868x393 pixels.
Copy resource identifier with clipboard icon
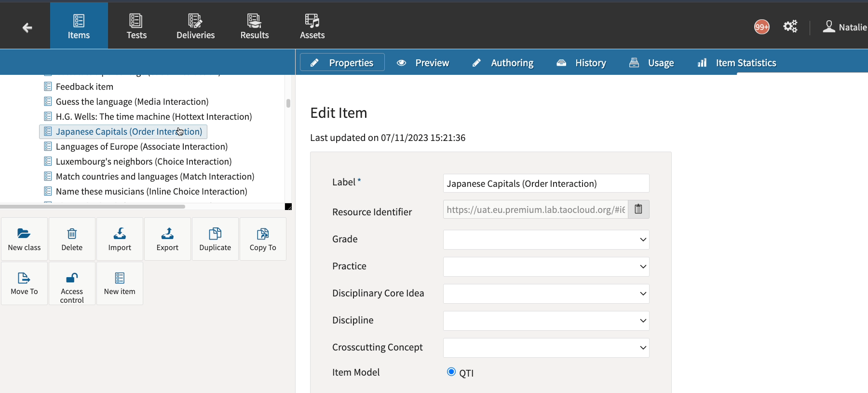pyautogui.click(x=638, y=210)
